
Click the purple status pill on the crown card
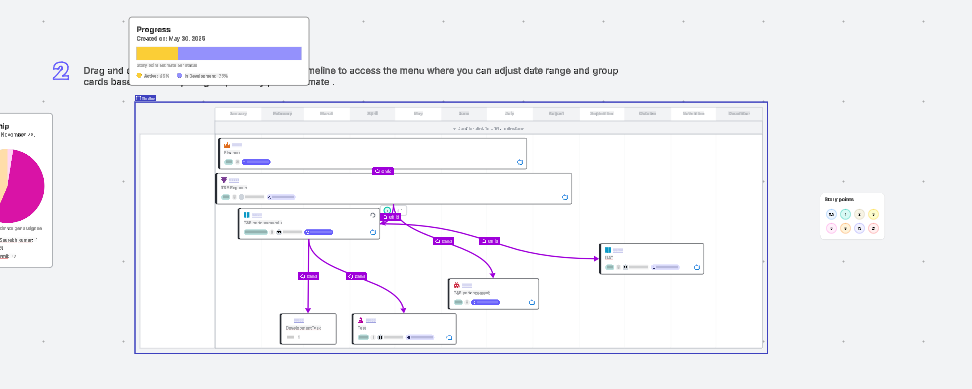pyautogui.click(x=256, y=162)
